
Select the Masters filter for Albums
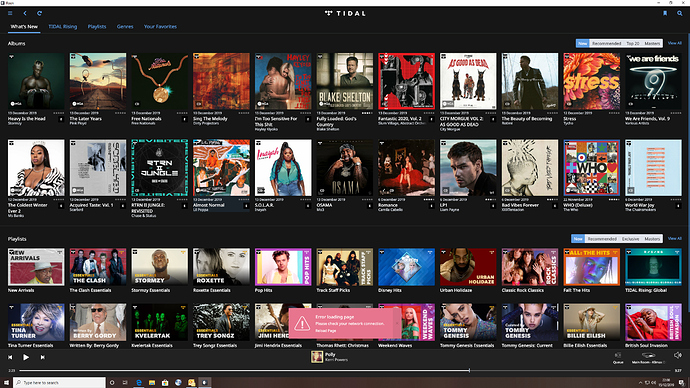652,43
